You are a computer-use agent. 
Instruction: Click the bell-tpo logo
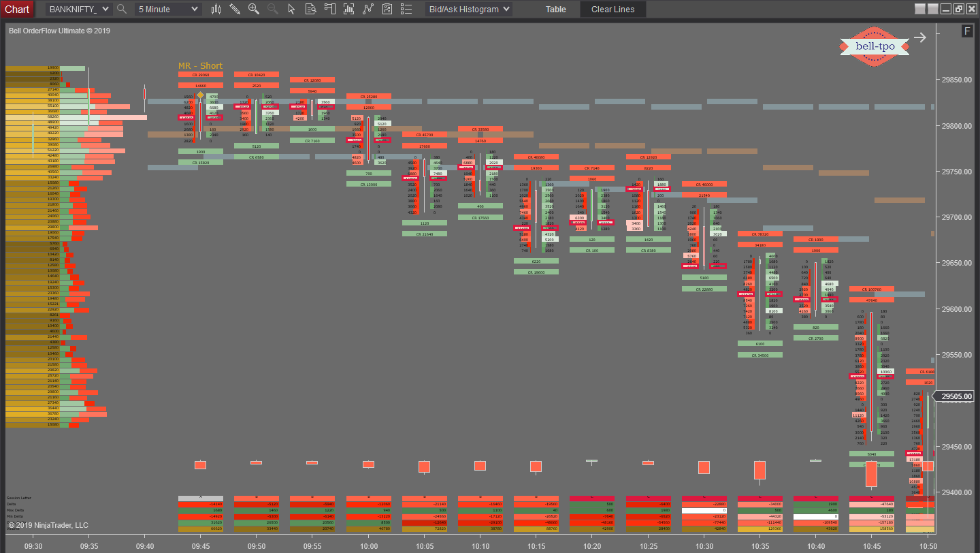874,46
